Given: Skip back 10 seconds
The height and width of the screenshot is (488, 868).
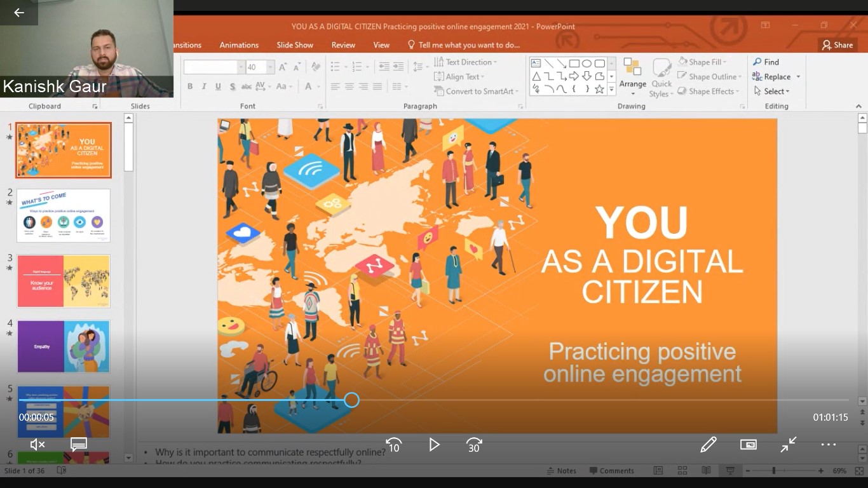Looking at the screenshot, I should (394, 445).
